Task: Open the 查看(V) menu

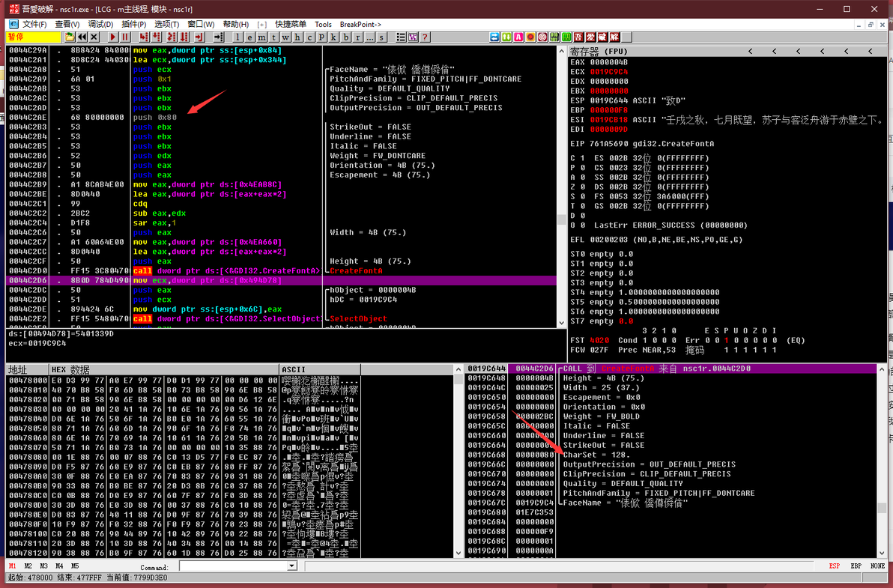Action: pyautogui.click(x=67, y=25)
